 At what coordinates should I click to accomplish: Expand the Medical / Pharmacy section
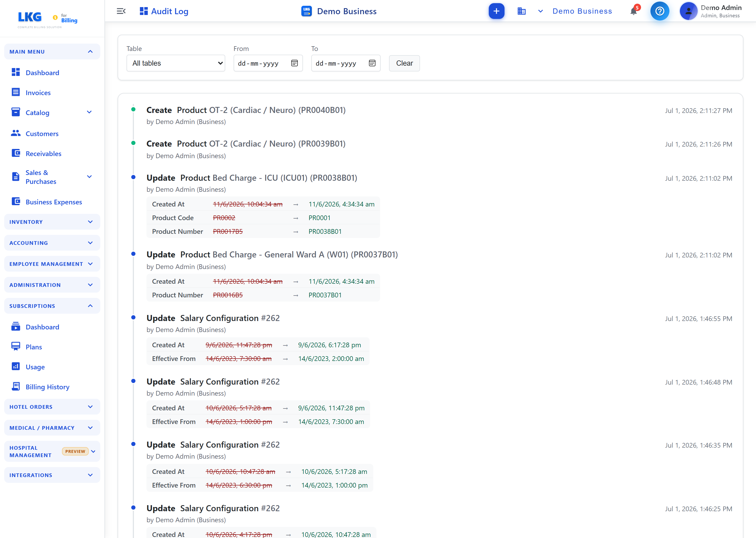[52, 428]
